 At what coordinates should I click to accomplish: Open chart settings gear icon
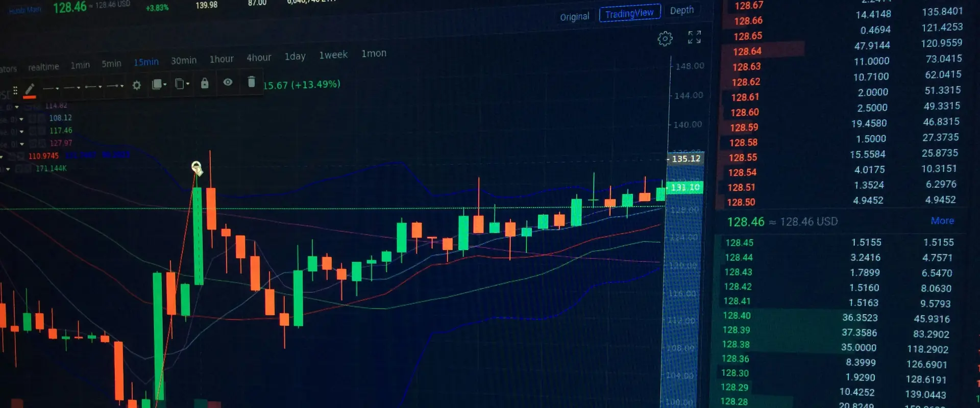click(665, 39)
